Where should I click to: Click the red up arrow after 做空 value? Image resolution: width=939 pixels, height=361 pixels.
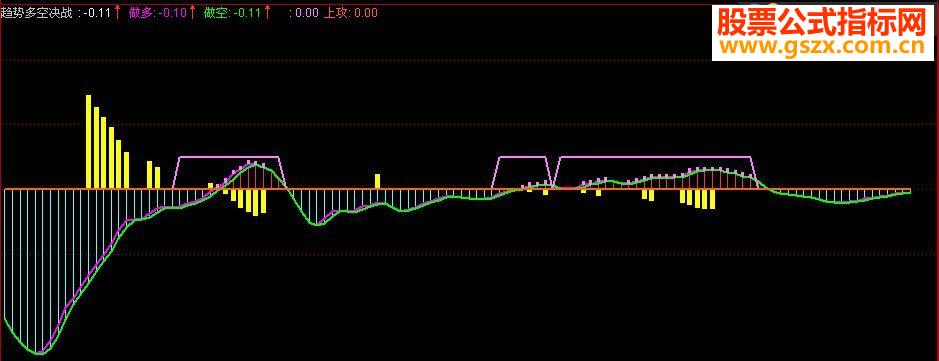click(267, 12)
